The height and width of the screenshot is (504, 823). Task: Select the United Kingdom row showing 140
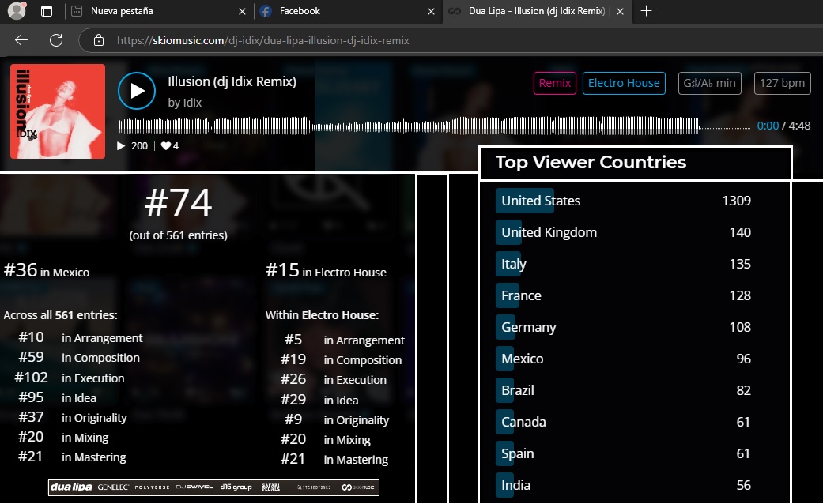[624, 232]
